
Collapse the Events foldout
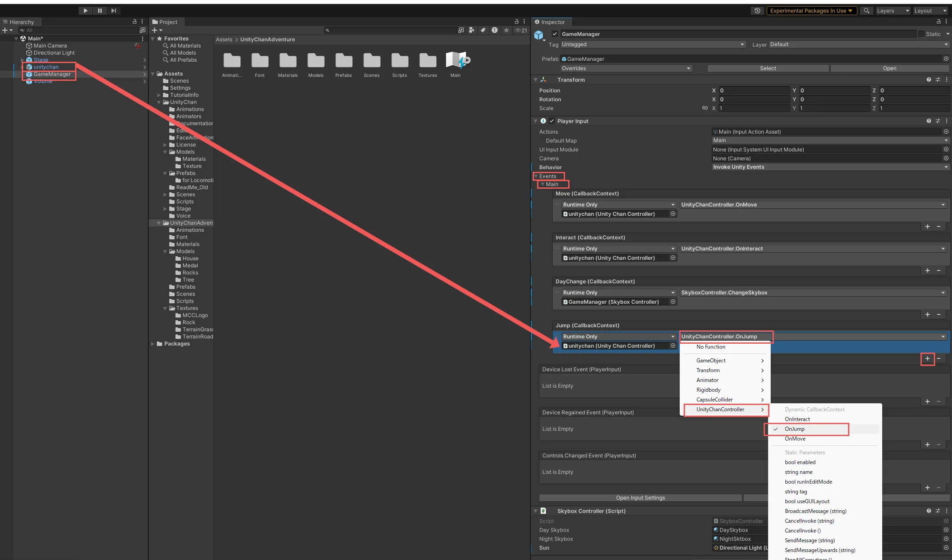[536, 176]
